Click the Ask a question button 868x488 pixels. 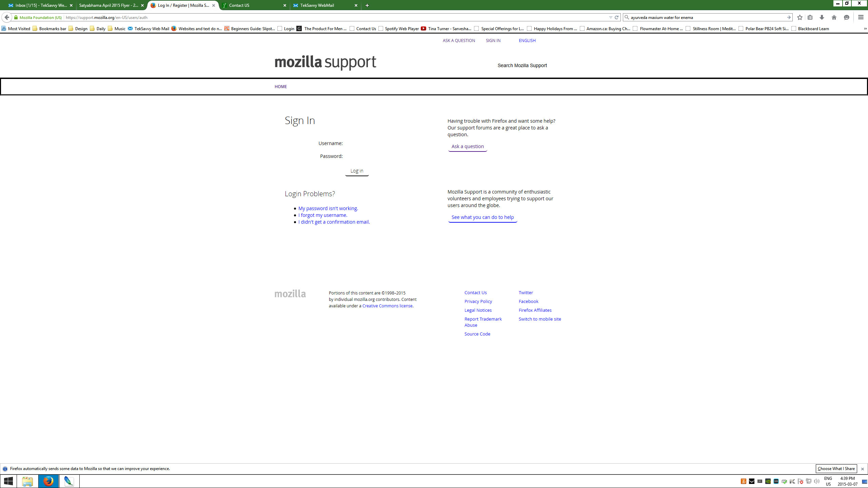coord(468,146)
